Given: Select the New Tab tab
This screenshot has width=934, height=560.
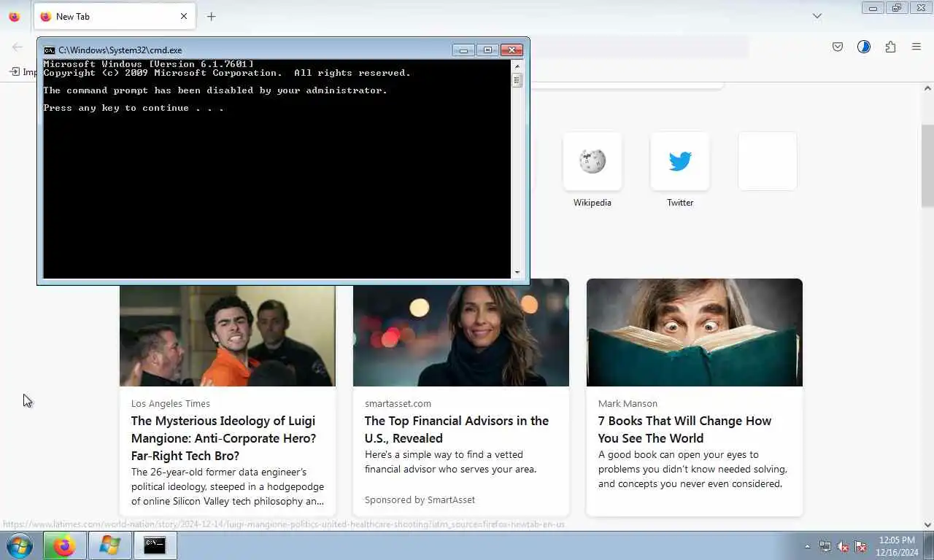Looking at the screenshot, I should (x=115, y=16).
